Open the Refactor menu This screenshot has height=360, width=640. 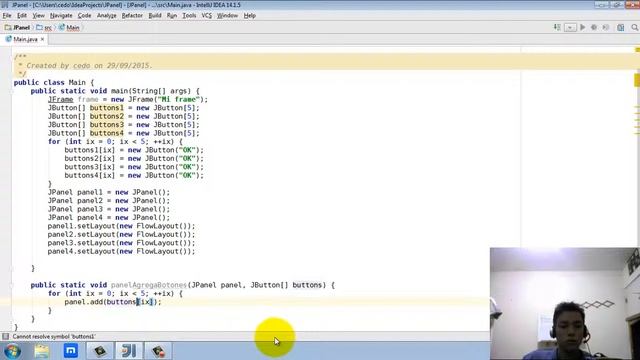[x=132, y=16]
